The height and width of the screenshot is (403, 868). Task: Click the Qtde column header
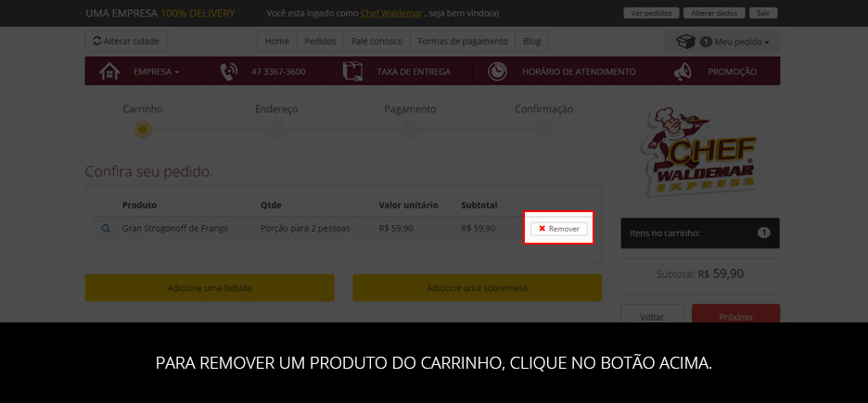click(x=271, y=205)
